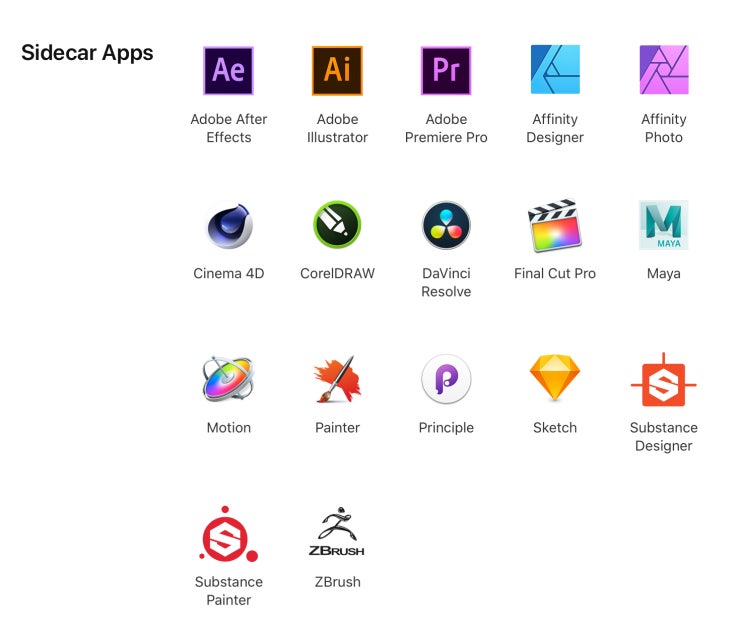The width and height of the screenshot is (740, 629).
Task: Select the Principle purple P icon
Action: 446,379
